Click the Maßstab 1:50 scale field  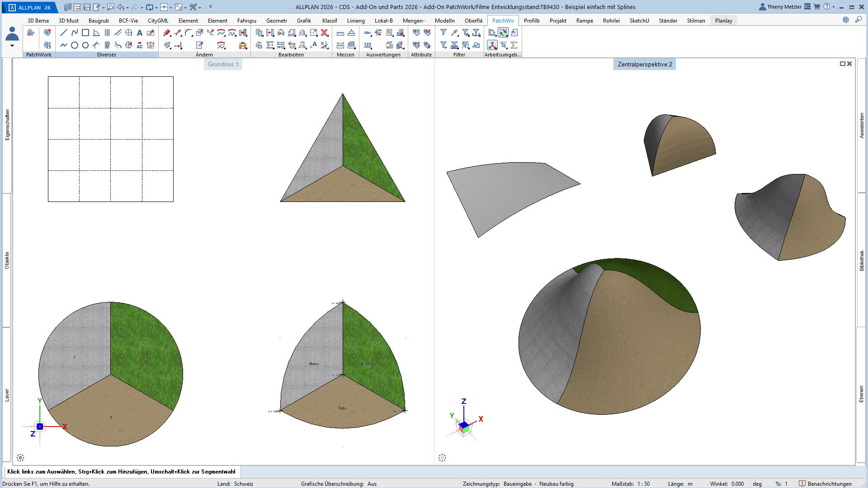pyautogui.click(x=643, y=483)
